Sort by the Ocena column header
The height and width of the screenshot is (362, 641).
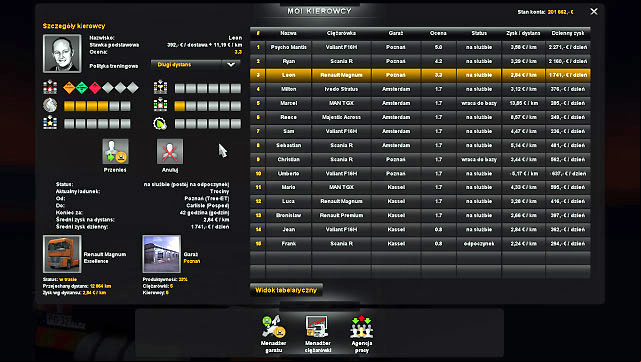(438, 33)
